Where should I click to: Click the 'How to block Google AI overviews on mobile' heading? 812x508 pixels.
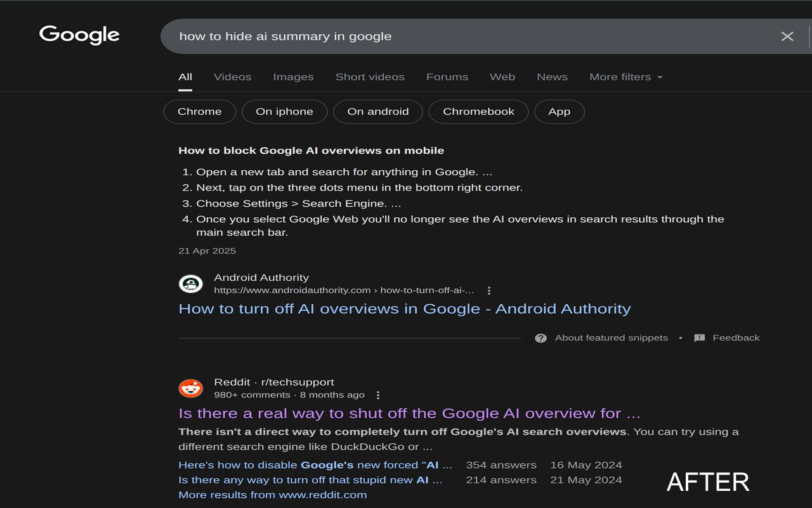(x=311, y=150)
